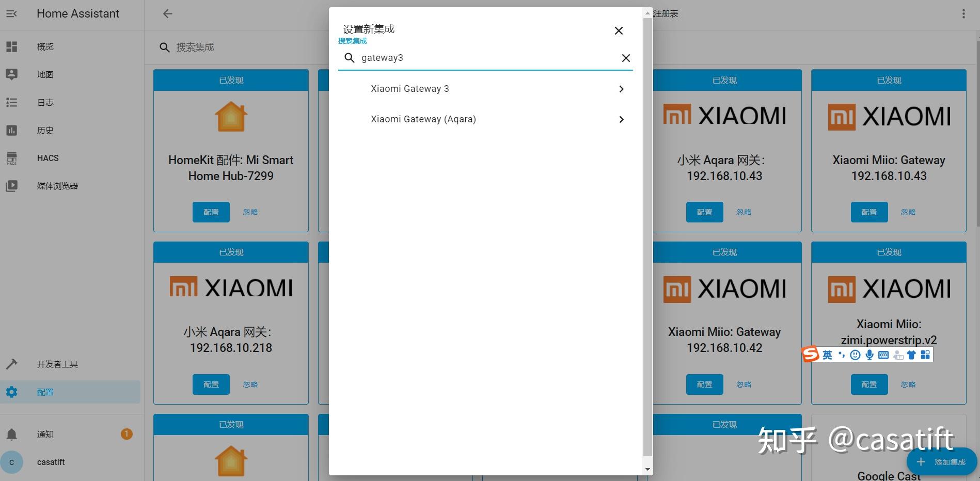Click the page scrollbar at right edge

click(x=977, y=134)
